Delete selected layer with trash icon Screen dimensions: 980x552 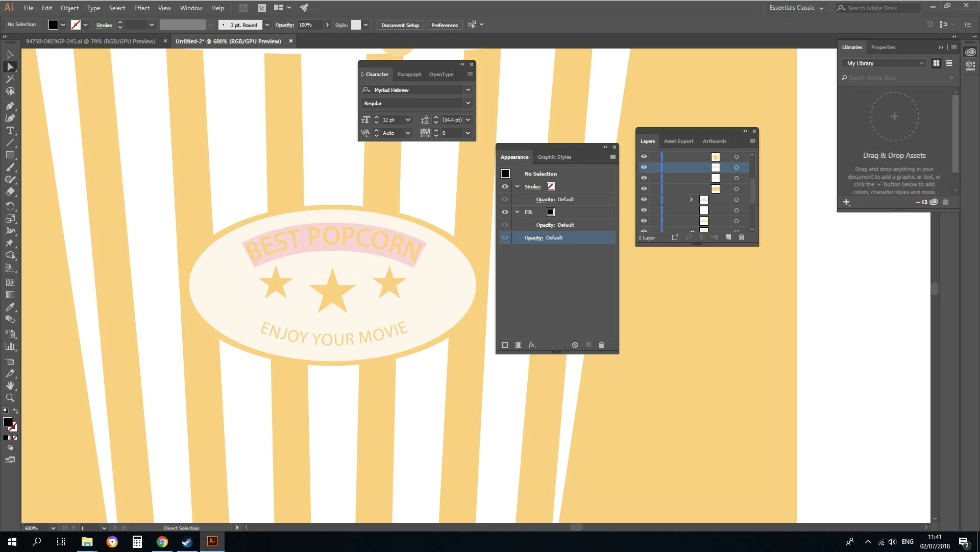[741, 237]
